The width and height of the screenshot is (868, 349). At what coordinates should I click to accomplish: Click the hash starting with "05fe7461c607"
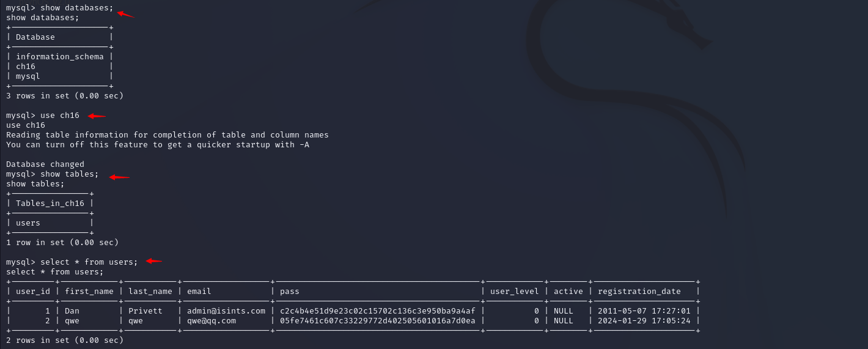(378, 320)
